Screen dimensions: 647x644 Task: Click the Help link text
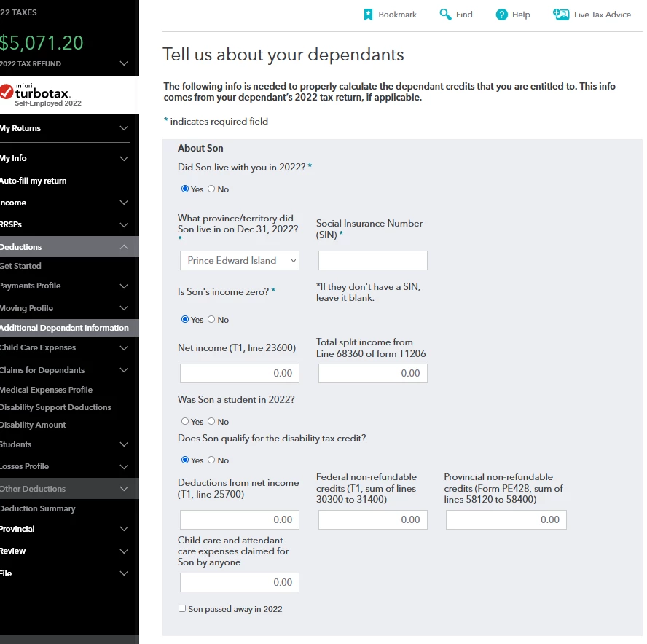pos(521,15)
